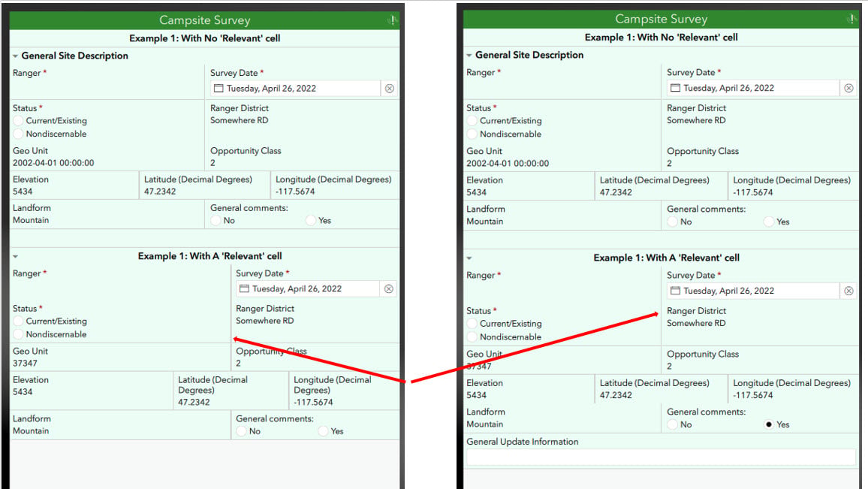Open the Survey Date field in right survey's second section

click(x=753, y=291)
